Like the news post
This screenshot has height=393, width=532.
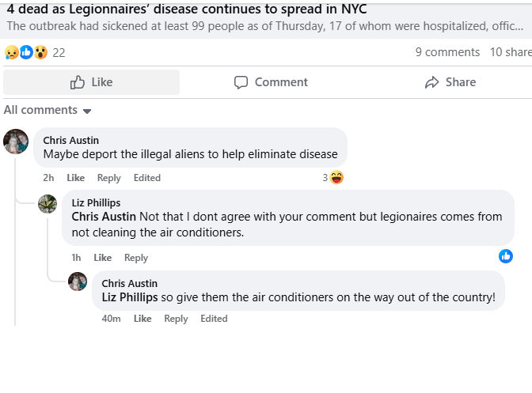(x=92, y=82)
